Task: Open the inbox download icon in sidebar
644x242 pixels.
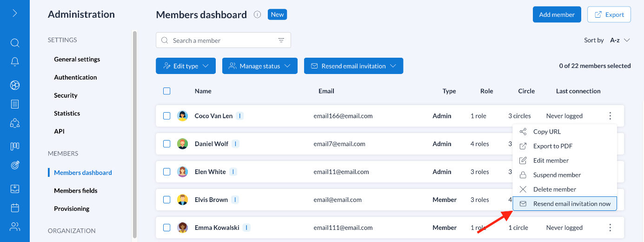Action: point(15,188)
